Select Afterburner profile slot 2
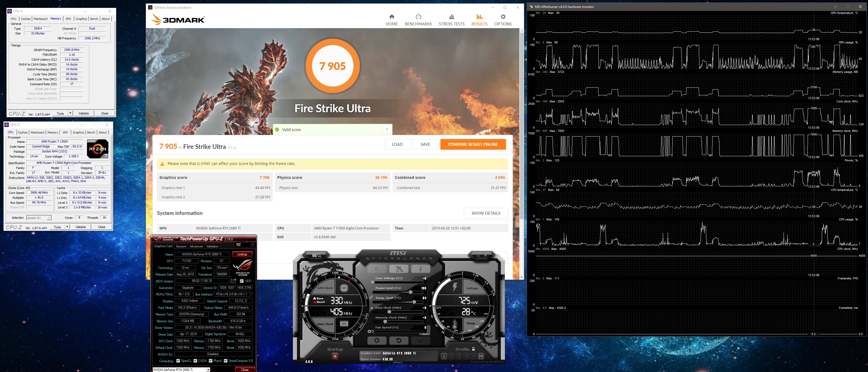Image resolution: width=868 pixels, height=372 pixels. 452,356
